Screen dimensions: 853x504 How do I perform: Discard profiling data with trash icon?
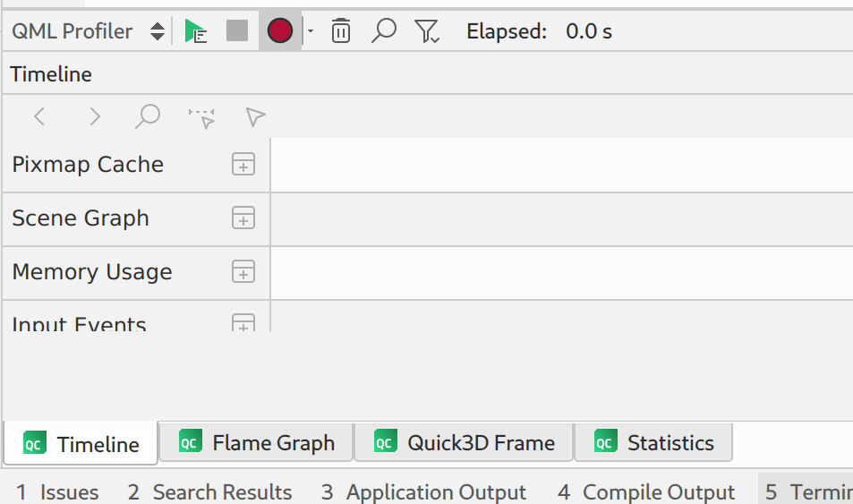(x=340, y=31)
